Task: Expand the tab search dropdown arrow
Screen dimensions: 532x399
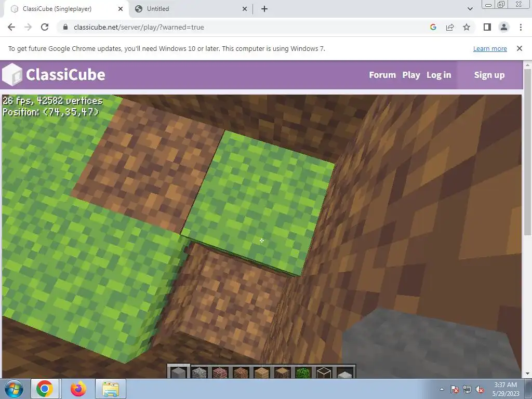Action: click(470, 9)
